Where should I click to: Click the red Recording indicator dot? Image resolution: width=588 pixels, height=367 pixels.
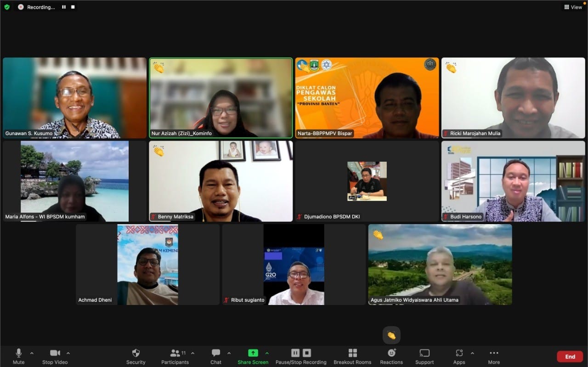21,7
